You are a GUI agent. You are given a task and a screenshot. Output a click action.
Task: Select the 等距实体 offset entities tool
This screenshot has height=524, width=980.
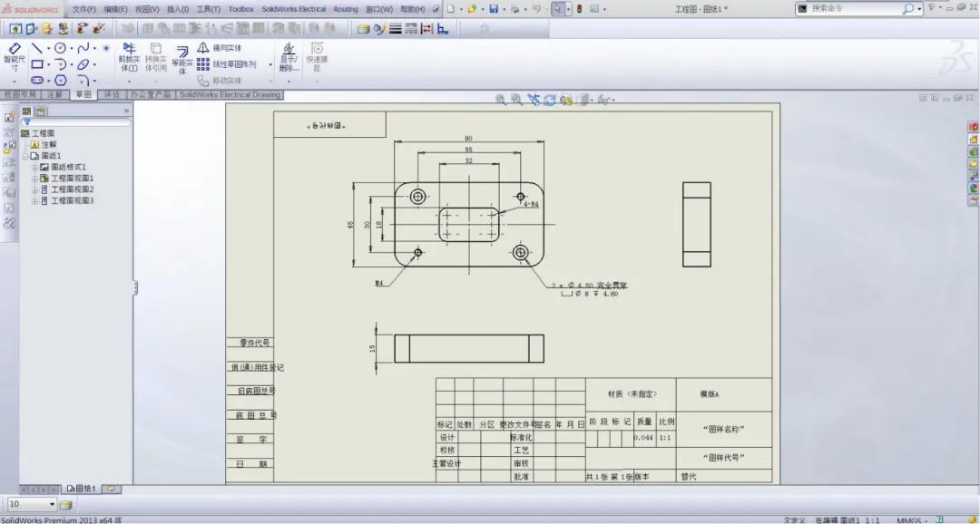tap(181, 56)
